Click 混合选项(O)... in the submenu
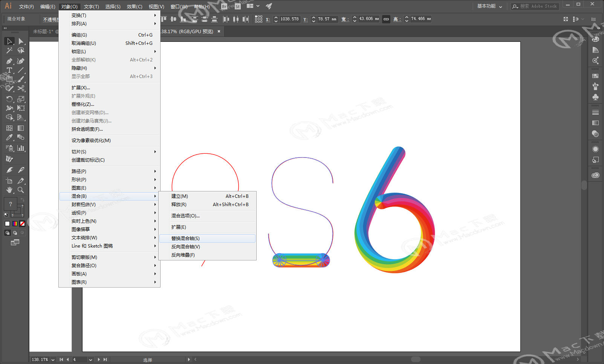 [x=185, y=216]
